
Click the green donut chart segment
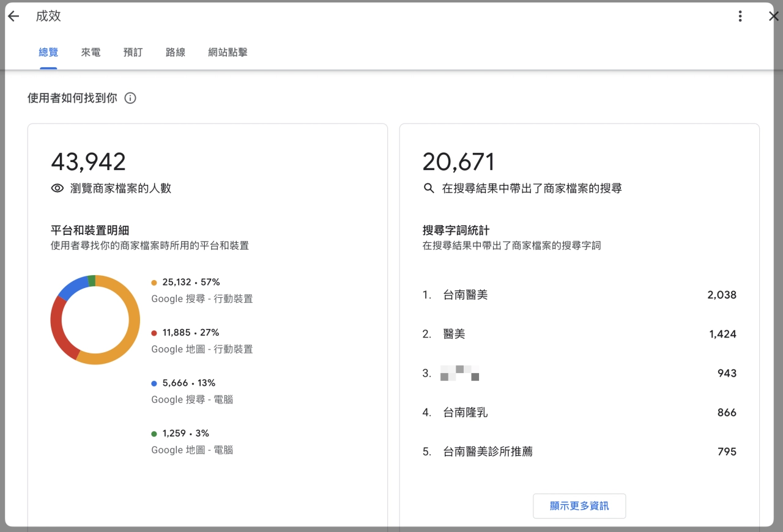click(x=92, y=281)
